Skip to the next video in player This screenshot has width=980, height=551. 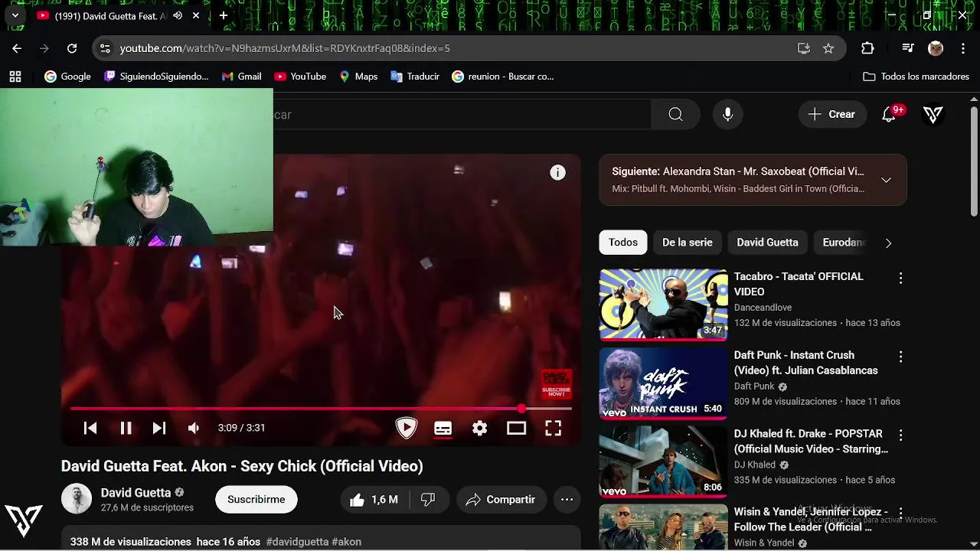(x=158, y=429)
